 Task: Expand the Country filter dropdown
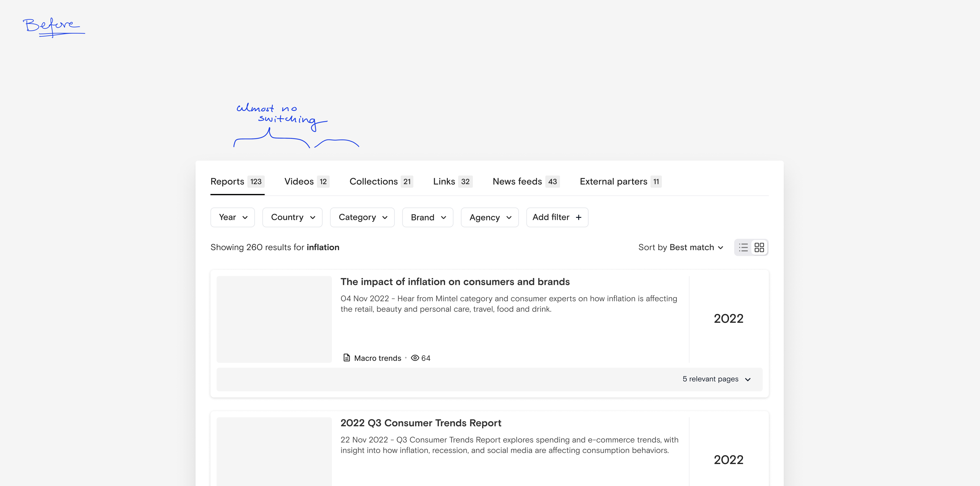pos(292,217)
